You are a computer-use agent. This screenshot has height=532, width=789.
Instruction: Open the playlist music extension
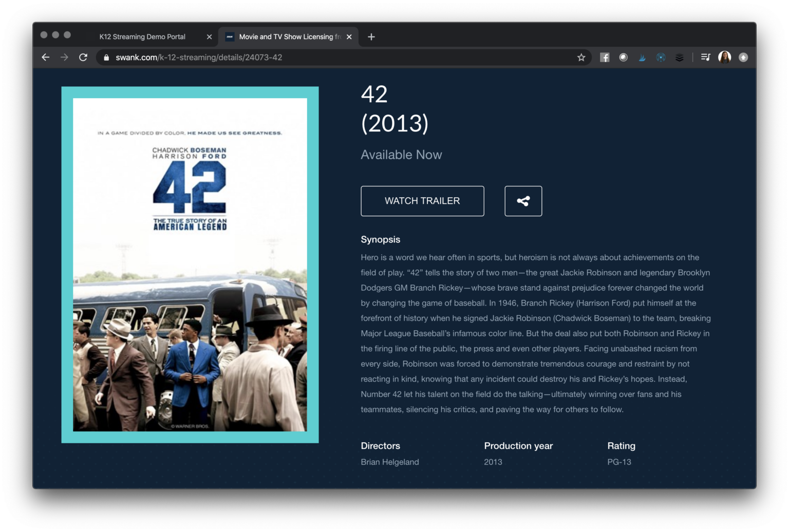coord(705,57)
